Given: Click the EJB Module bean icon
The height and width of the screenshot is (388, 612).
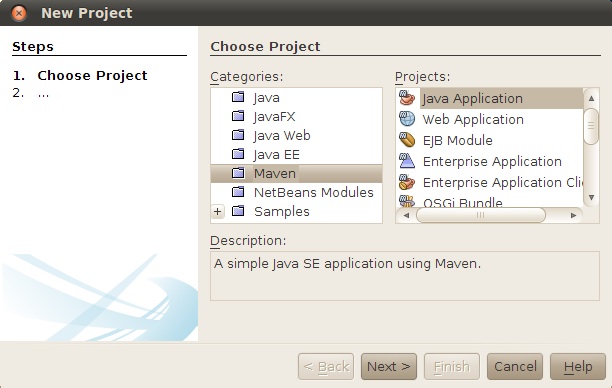Looking at the screenshot, I should (407, 140).
